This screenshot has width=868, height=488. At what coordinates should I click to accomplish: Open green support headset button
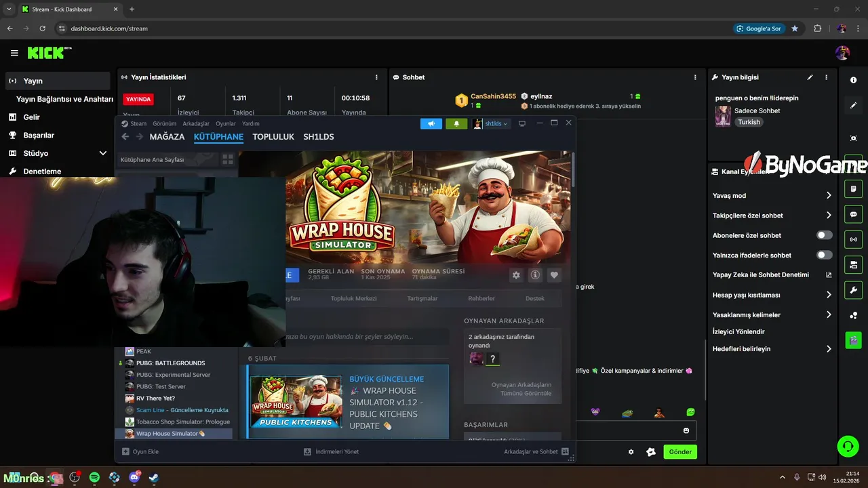coord(848,446)
